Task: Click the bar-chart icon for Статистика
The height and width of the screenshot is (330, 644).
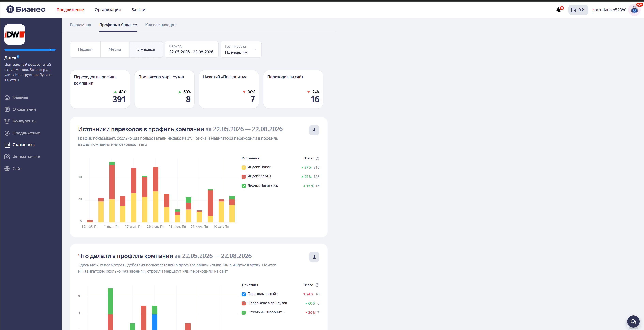Action: [7, 145]
